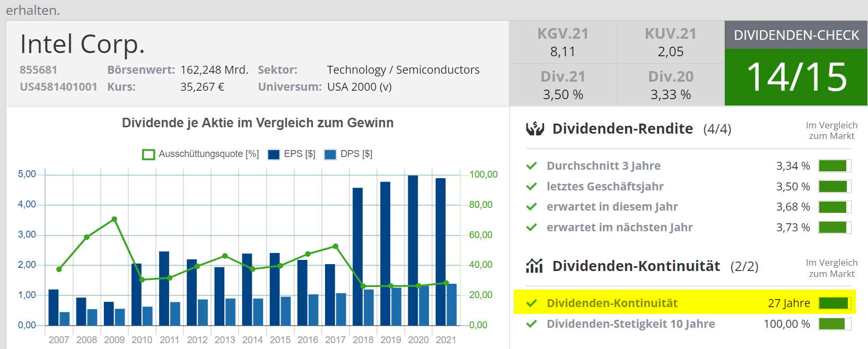Click the 3,68 % value
868x349 pixels.
click(x=793, y=207)
